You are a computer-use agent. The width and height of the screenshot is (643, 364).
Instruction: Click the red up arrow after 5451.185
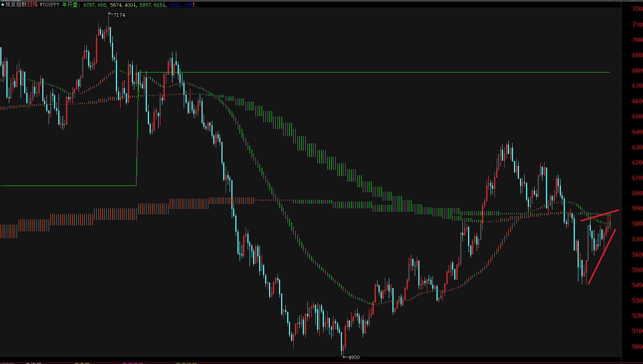pos(194,5)
